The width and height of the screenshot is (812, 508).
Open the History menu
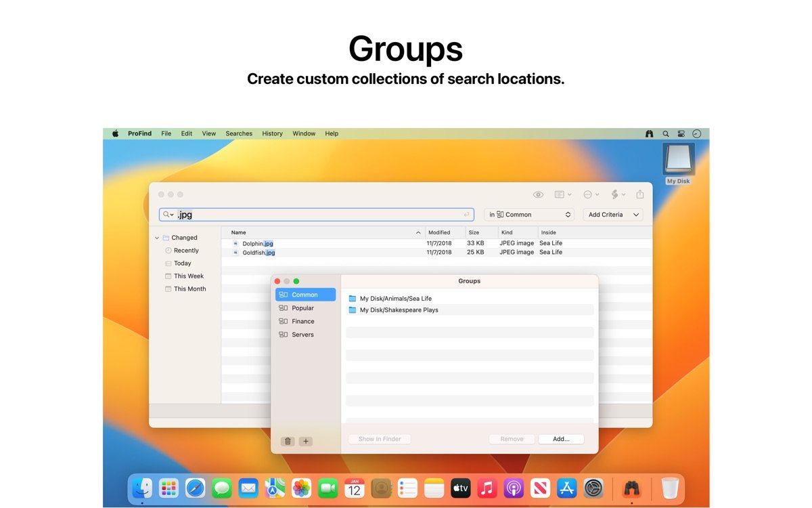(x=272, y=133)
